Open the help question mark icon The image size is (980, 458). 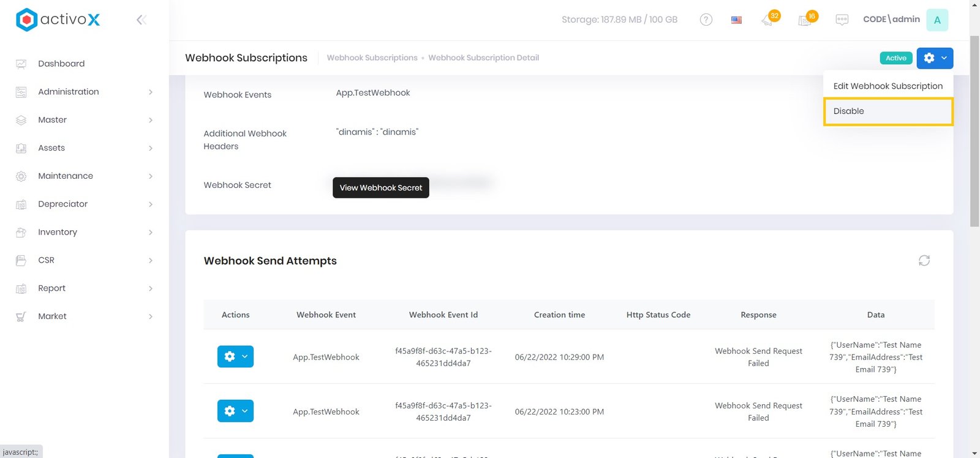(706, 20)
